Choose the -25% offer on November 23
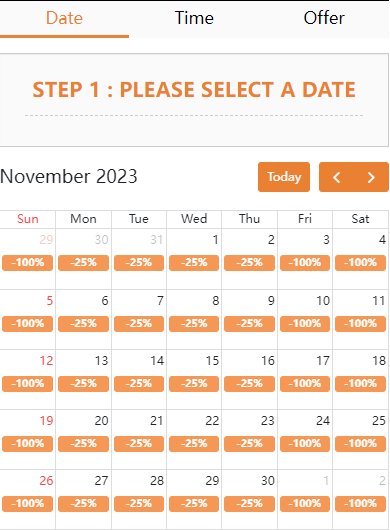The width and height of the screenshot is (390, 530). pos(249,444)
